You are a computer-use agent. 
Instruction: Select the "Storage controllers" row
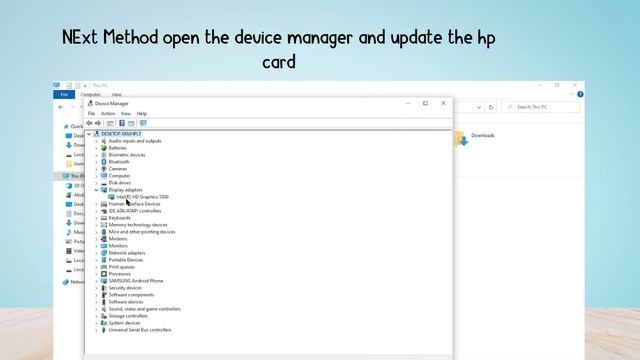click(128, 316)
